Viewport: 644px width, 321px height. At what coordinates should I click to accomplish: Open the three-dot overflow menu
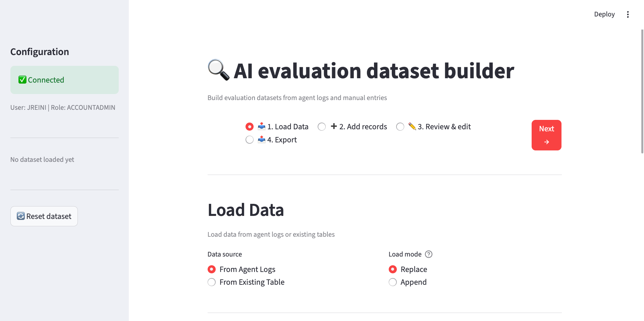click(x=628, y=14)
